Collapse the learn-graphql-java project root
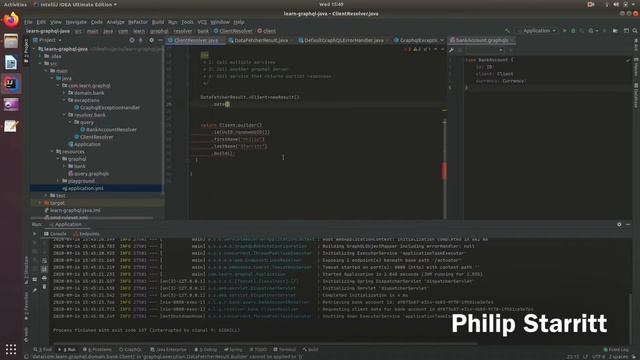Screen dimensions: 640x360 (x=35, y=49)
